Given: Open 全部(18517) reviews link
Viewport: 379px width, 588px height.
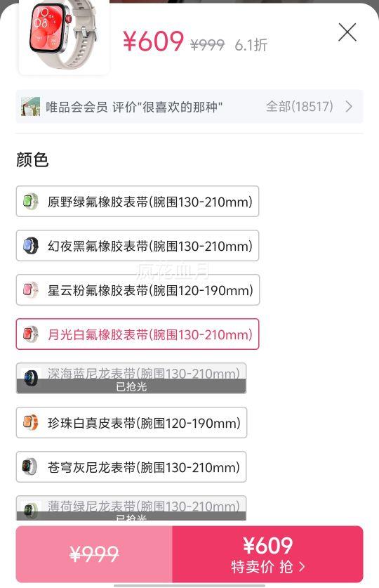Looking at the screenshot, I should click(x=299, y=107).
